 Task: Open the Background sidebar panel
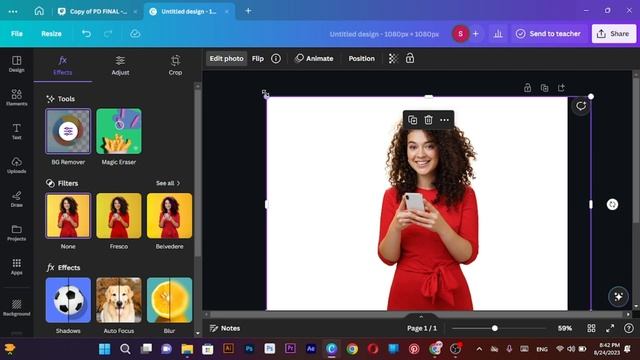click(16, 307)
